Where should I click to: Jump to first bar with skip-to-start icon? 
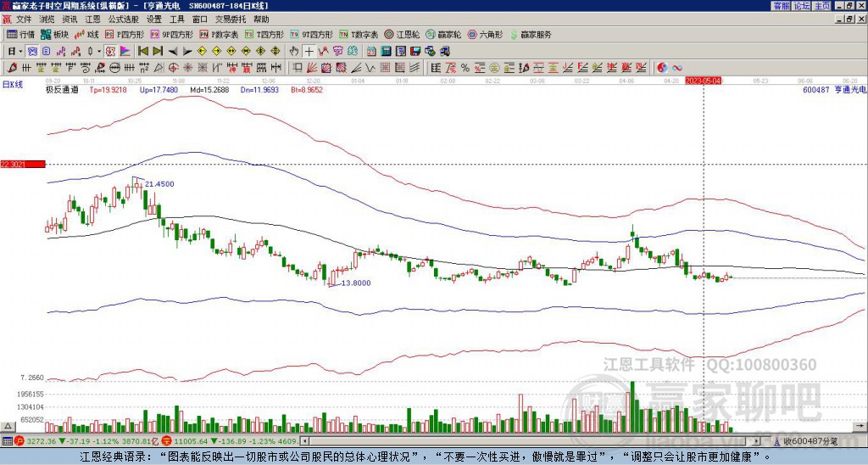142,52
